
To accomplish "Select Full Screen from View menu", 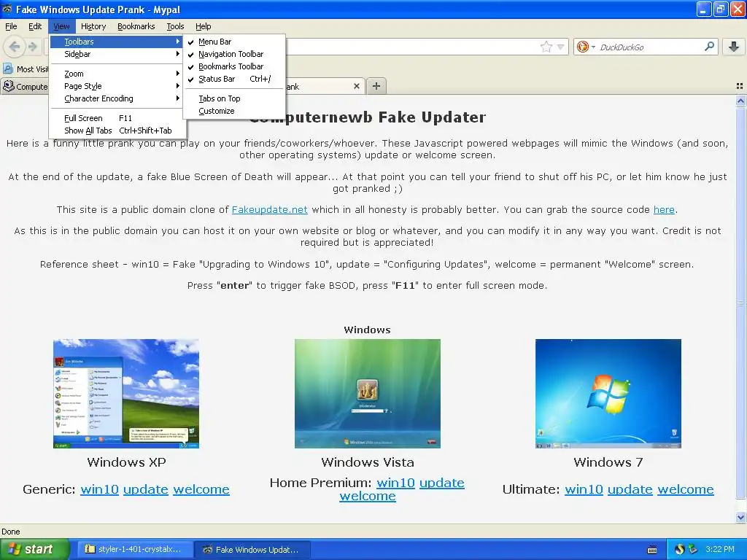I will tap(117, 117).
